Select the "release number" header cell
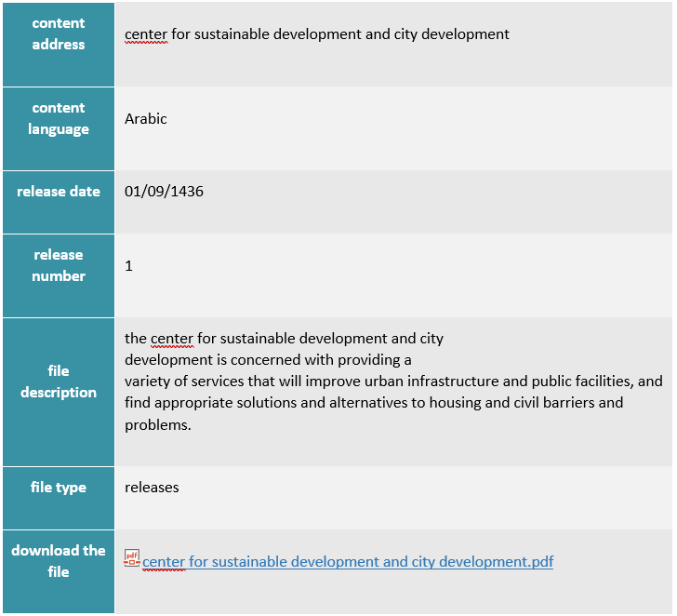The image size is (677, 616). coord(58,266)
